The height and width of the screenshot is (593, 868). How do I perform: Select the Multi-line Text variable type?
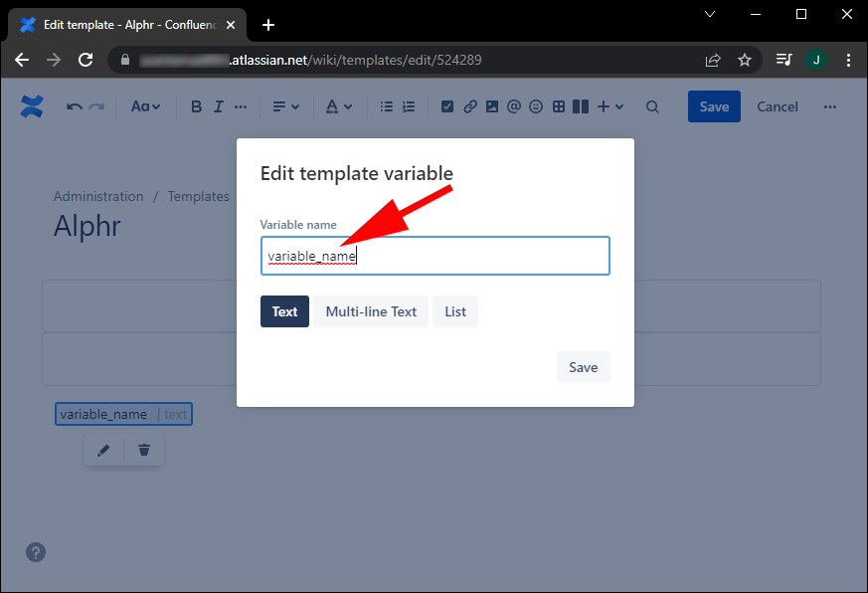371,311
